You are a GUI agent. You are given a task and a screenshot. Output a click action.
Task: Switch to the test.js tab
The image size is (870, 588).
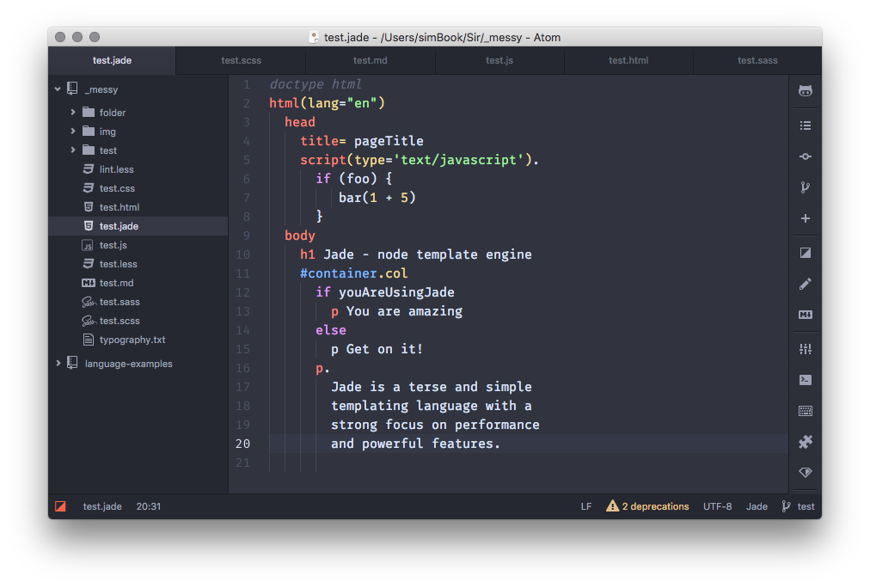499,60
